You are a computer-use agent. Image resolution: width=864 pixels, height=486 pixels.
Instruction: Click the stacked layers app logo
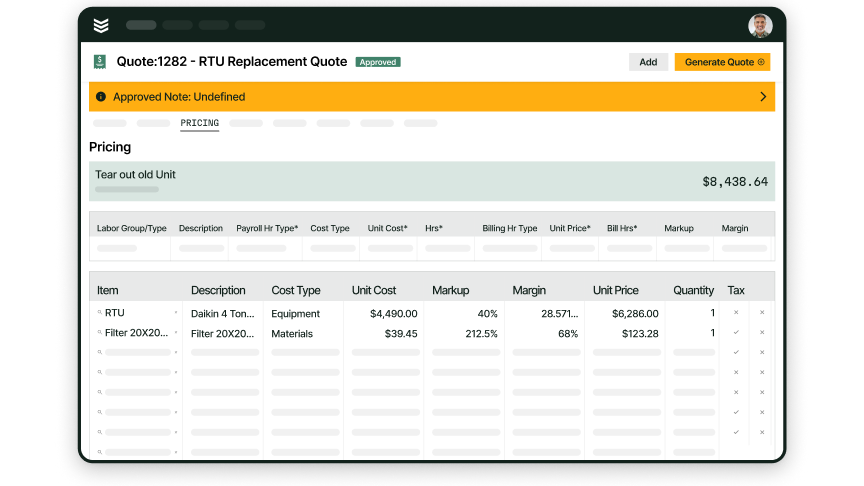coord(101,25)
